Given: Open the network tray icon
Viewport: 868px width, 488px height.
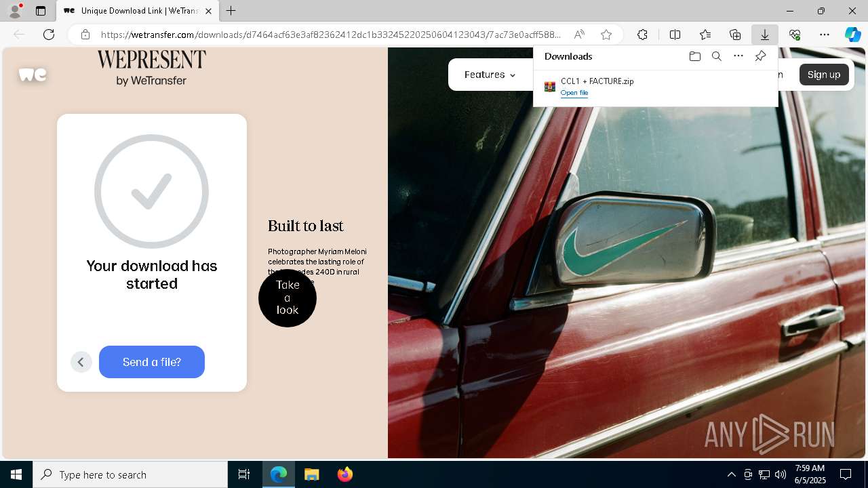Looking at the screenshot, I should point(764,474).
